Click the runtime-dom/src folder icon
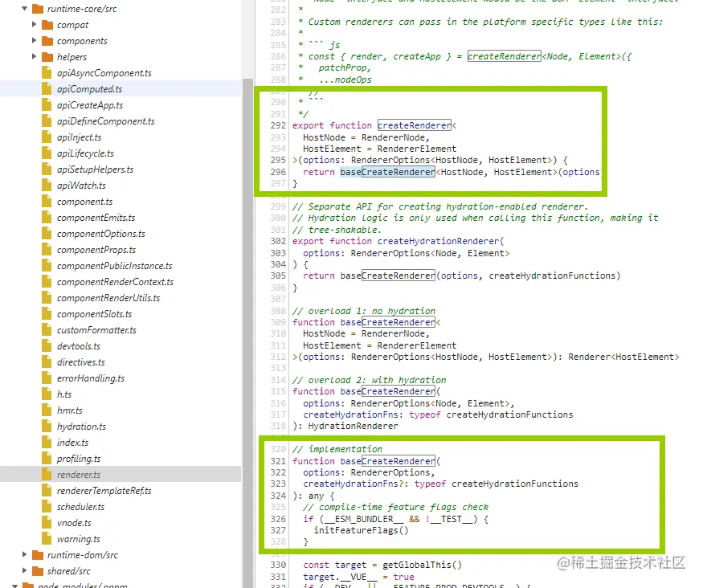 point(38,555)
